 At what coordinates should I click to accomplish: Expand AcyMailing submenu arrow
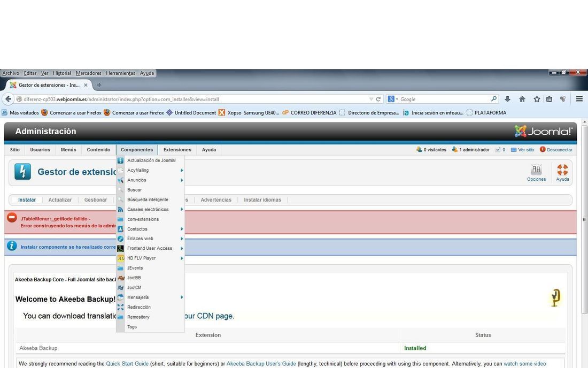tap(182, 170)
